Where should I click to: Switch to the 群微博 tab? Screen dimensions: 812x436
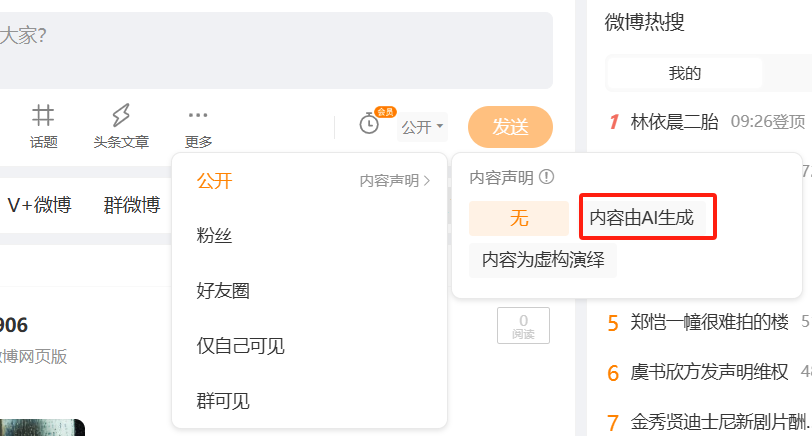132,205
